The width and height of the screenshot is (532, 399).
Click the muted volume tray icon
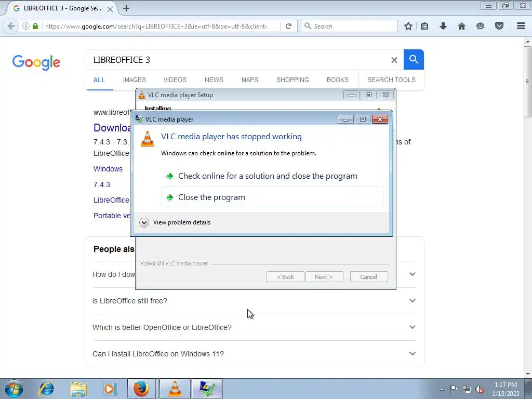[x=480, y=389]
